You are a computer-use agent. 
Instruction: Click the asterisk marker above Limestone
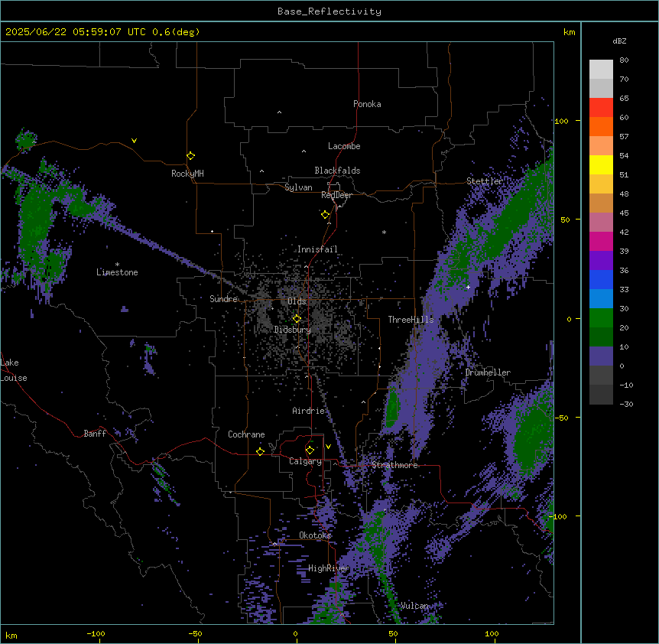point(117,265)
